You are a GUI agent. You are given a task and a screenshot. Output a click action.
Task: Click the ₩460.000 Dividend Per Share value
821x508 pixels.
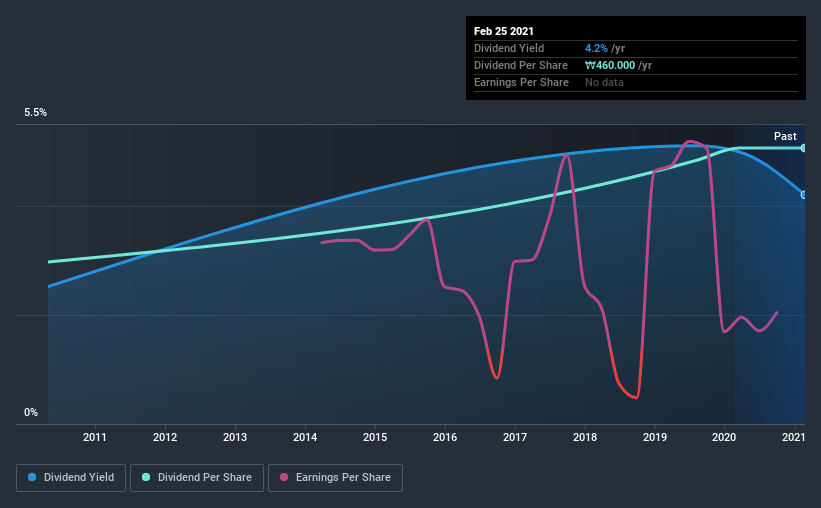point(610,65)
